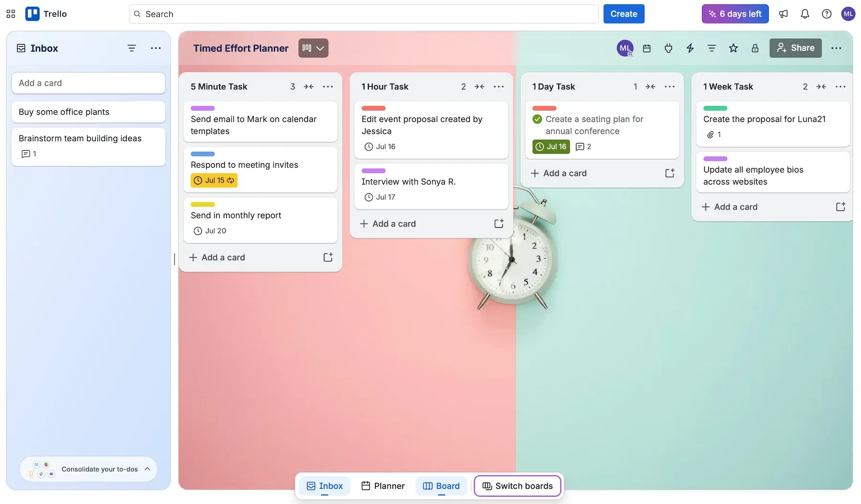Screen dimensions: 861x504
Task: Open the ML account avatar in top bar
Action: click(x=848, y=14)
